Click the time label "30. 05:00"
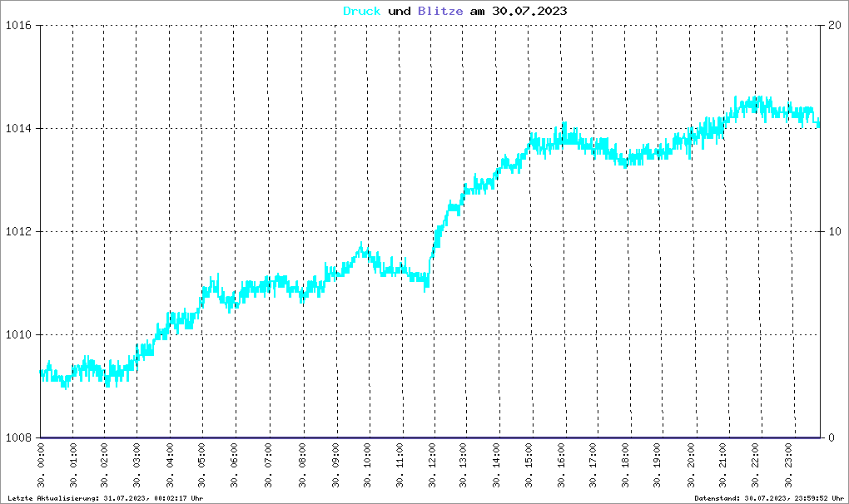Screen dimensions: 849x504 point(202,465)
